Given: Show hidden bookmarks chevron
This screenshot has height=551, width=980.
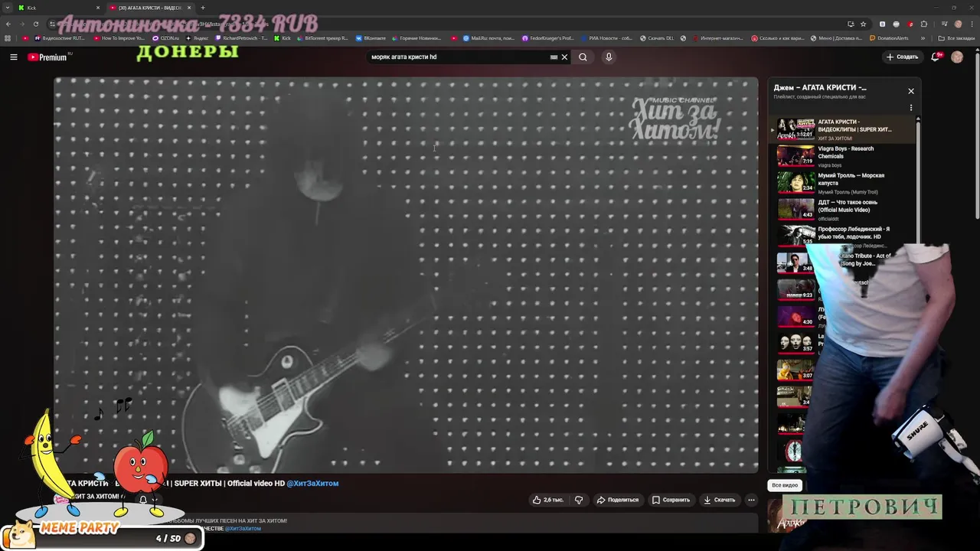Looking at the screenshot, I should [923, 38].
